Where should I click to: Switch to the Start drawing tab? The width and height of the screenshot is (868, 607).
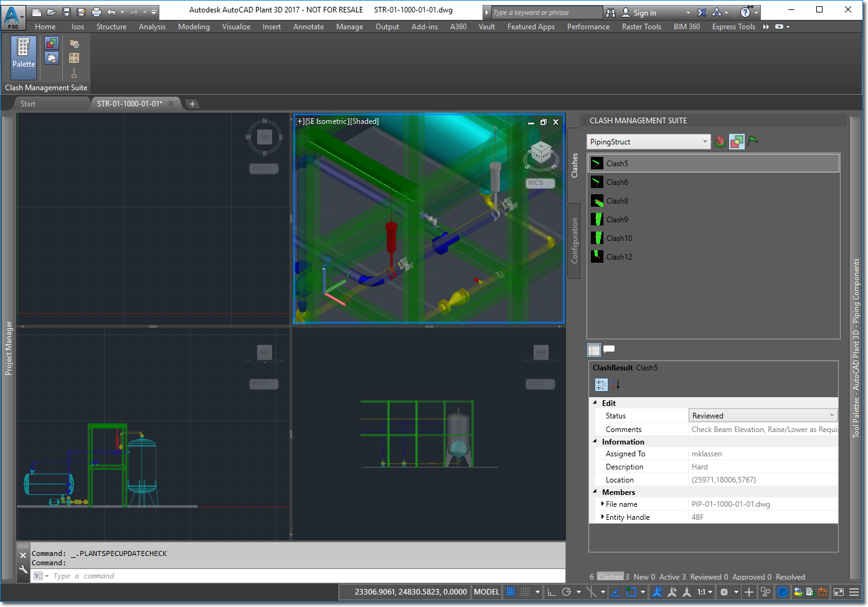point(28,104)
